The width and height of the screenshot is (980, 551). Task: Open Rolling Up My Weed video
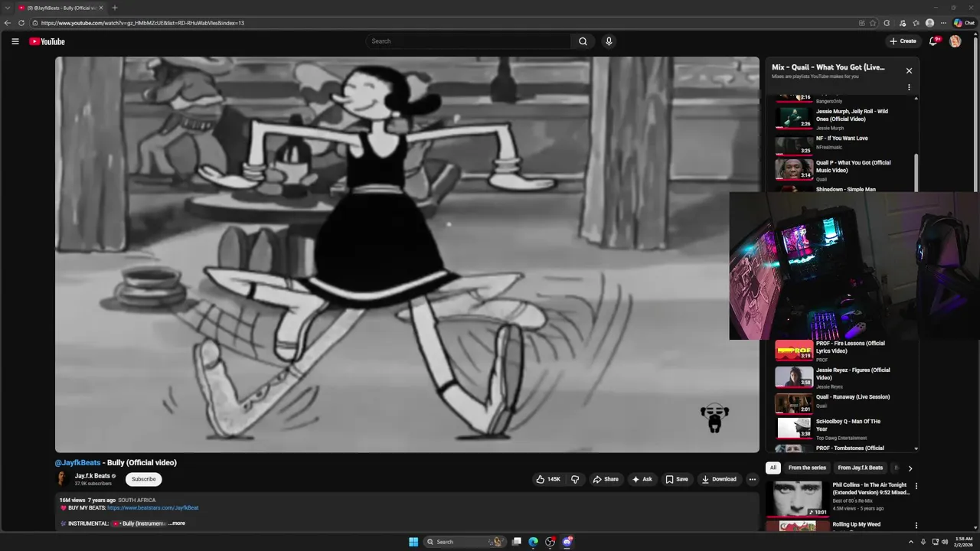856,525
